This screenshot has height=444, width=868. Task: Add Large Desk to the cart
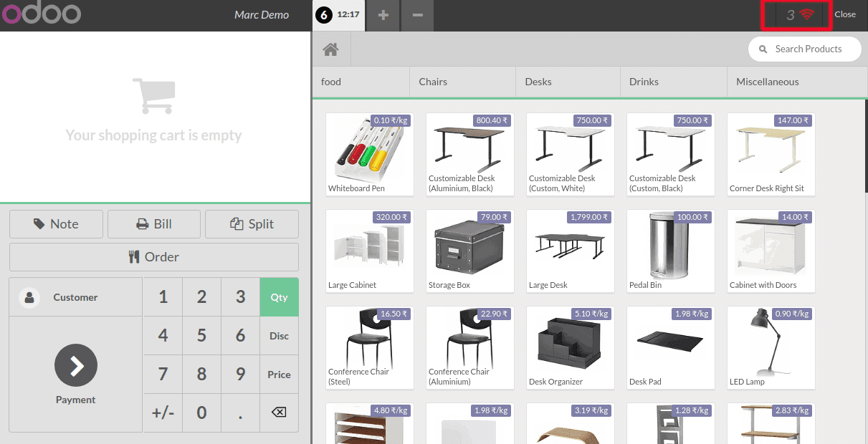pyautogui.click(x=571, y=251)
